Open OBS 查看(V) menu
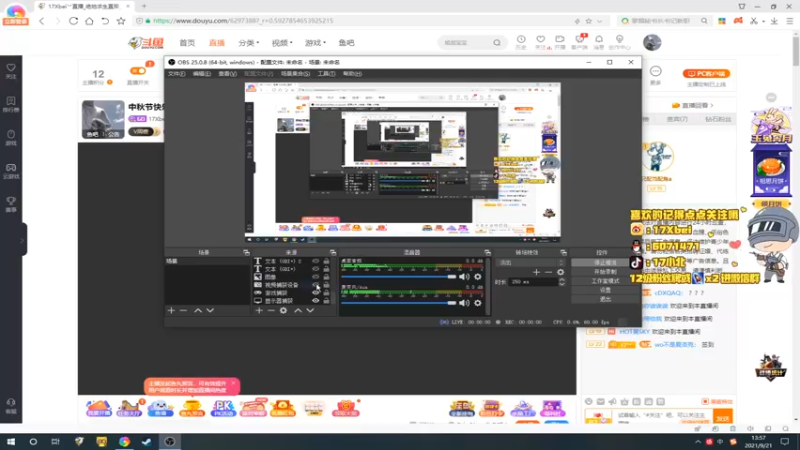 (228, 73)
